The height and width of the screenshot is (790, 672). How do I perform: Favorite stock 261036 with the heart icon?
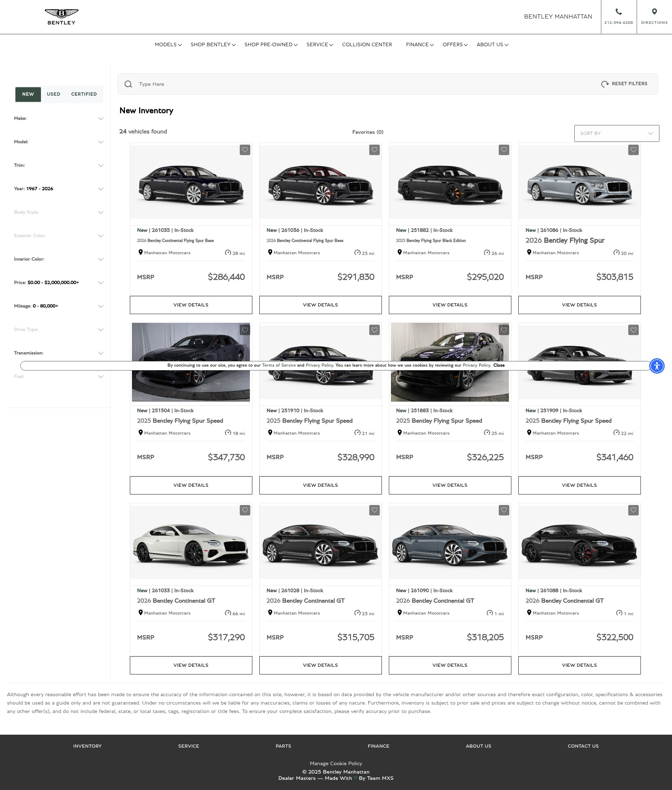[374, 150]
